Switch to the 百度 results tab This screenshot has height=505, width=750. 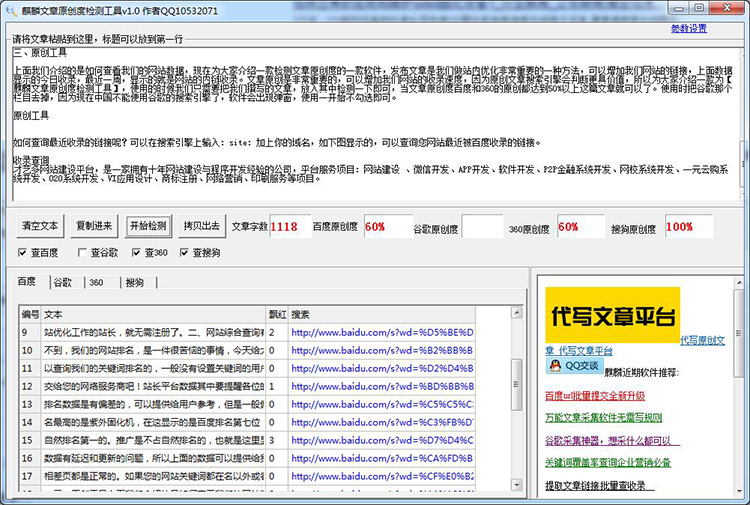[27, 282]
